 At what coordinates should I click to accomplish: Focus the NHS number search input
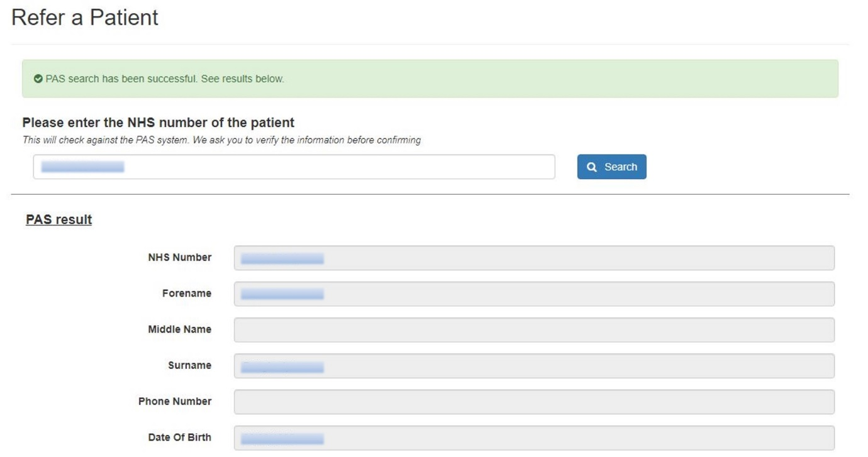click(x=294, y=167)
